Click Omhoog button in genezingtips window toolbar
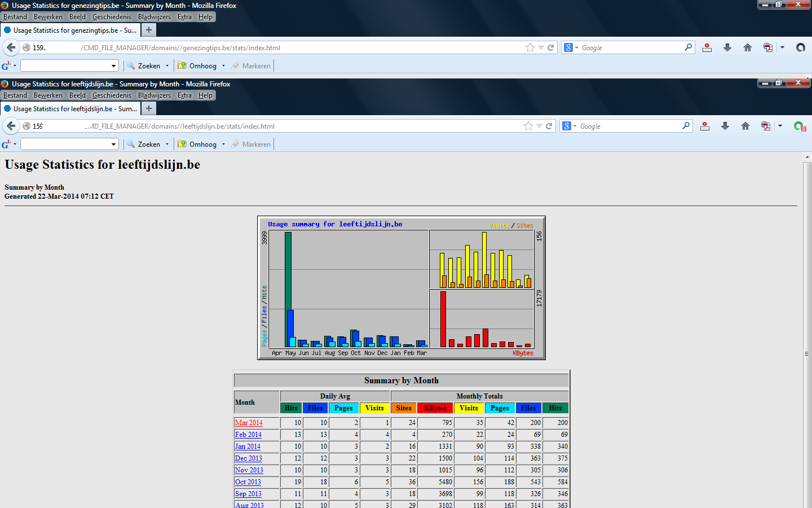 197,66
